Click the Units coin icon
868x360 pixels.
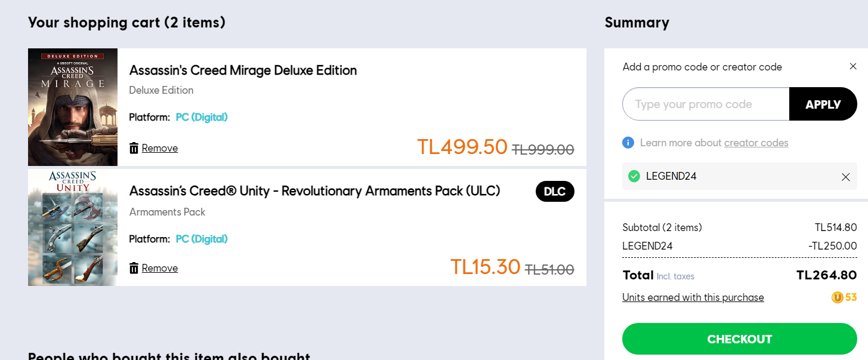pos(838,297)
